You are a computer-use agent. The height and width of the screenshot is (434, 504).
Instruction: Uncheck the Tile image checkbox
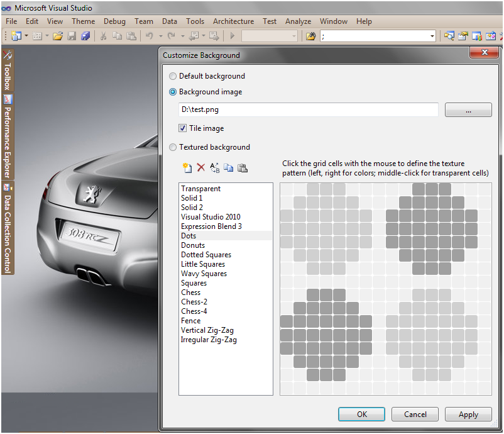click(183, 128)
